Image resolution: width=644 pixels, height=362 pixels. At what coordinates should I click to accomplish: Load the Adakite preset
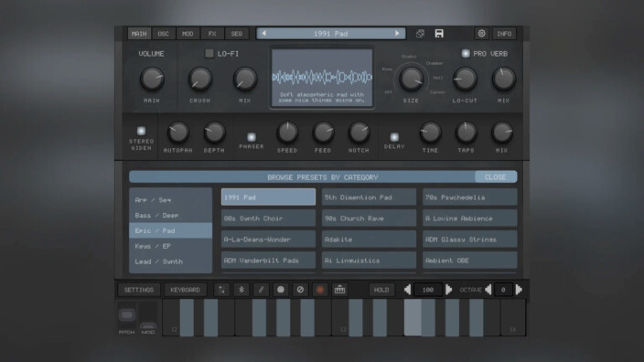click(x=369, y=240)
